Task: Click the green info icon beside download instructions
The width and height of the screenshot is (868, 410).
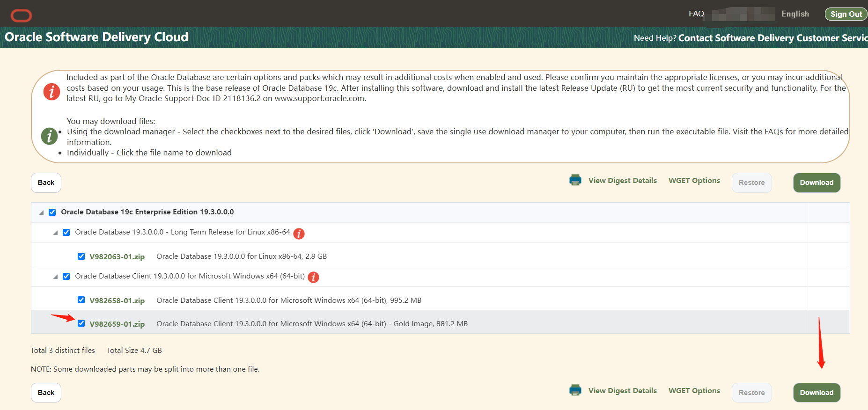Action: (x=49, y=136)
